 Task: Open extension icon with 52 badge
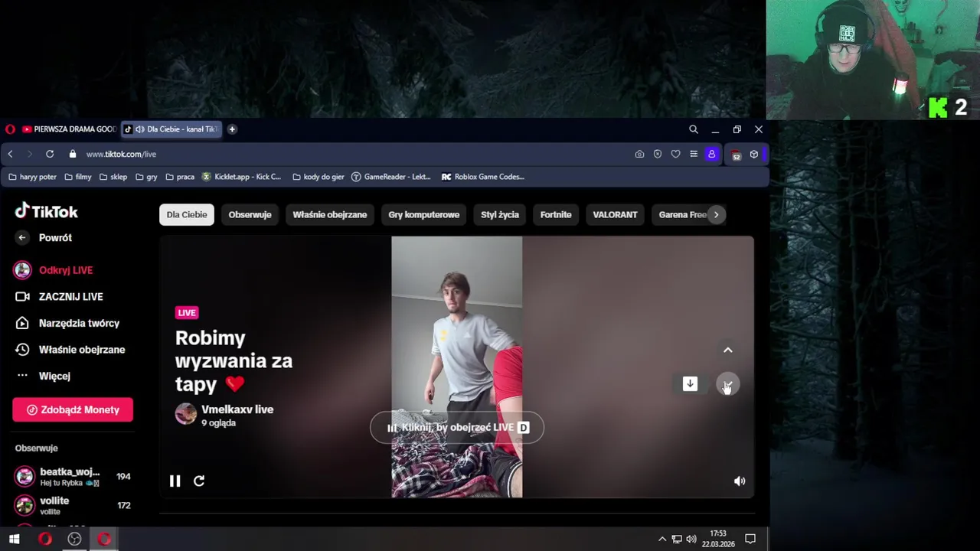pyautogui.click(x=736, y=155)
